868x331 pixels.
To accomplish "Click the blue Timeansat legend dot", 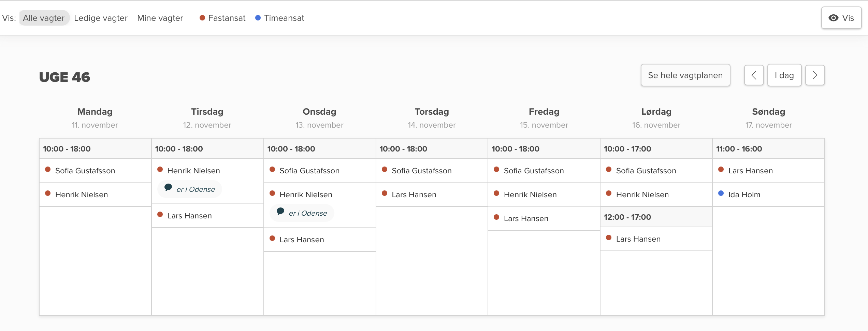I will [258, 18].
